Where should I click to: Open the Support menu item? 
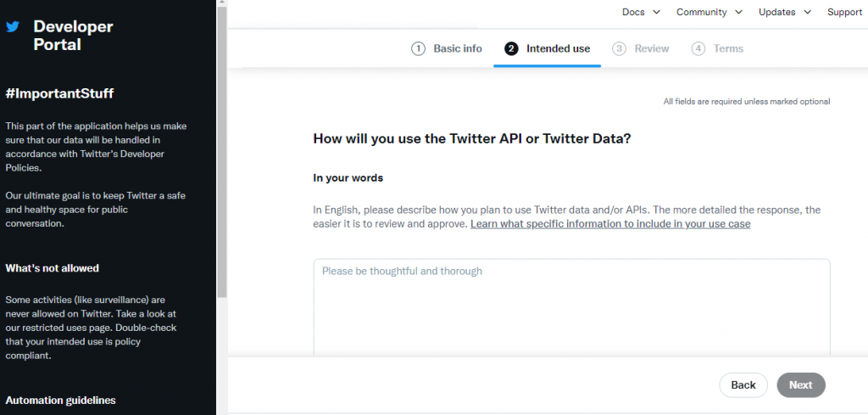point(844,12)
